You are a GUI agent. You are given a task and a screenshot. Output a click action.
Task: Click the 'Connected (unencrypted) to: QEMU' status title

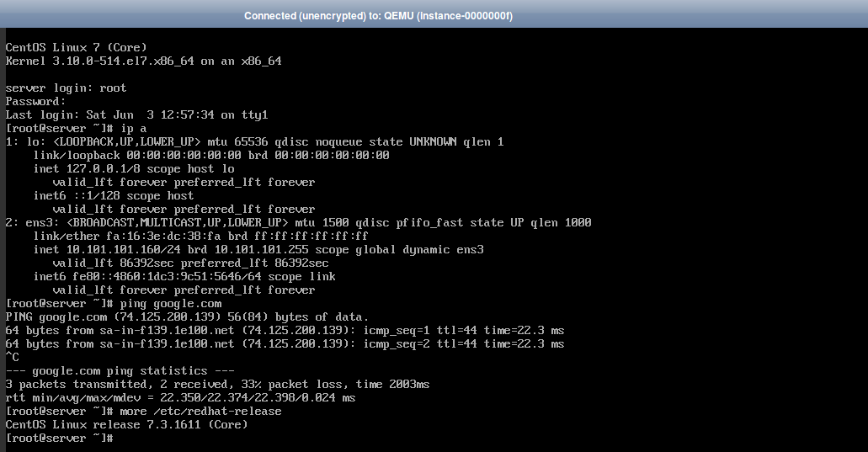378,16
